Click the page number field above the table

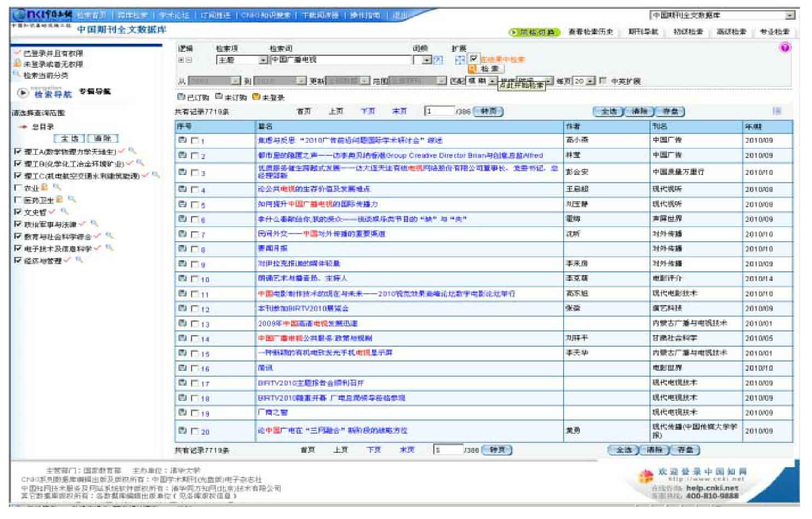[x=440, y=111]
